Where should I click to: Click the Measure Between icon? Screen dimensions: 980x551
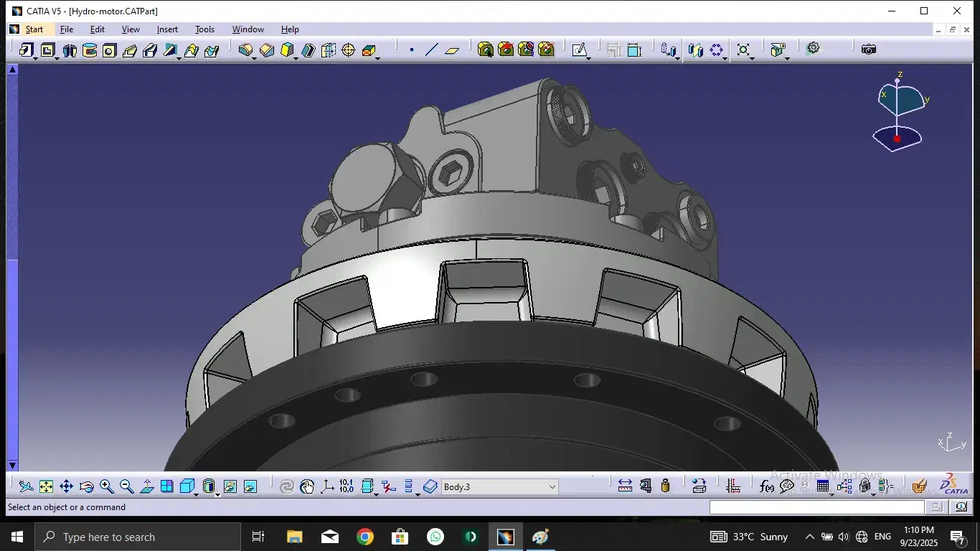tap(625, 486)
